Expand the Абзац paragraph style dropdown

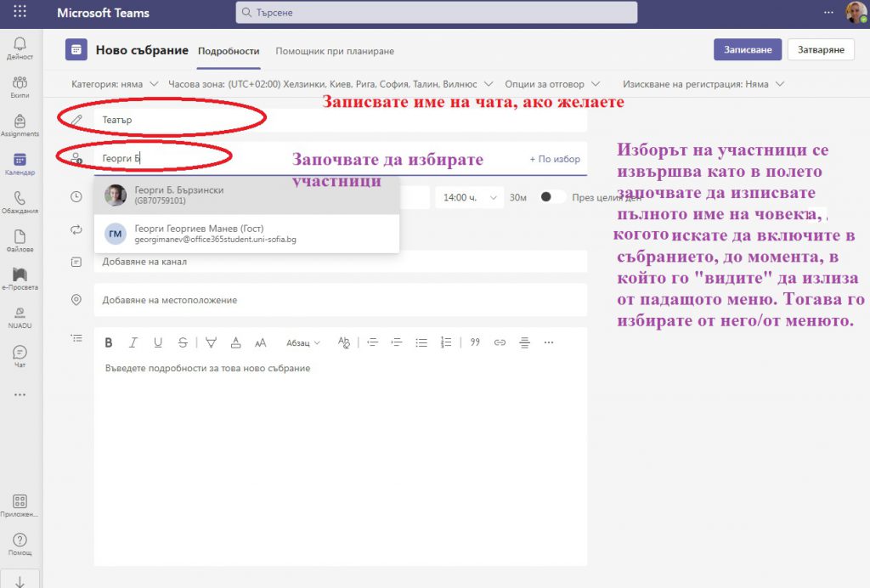click(x=303, y=342)
